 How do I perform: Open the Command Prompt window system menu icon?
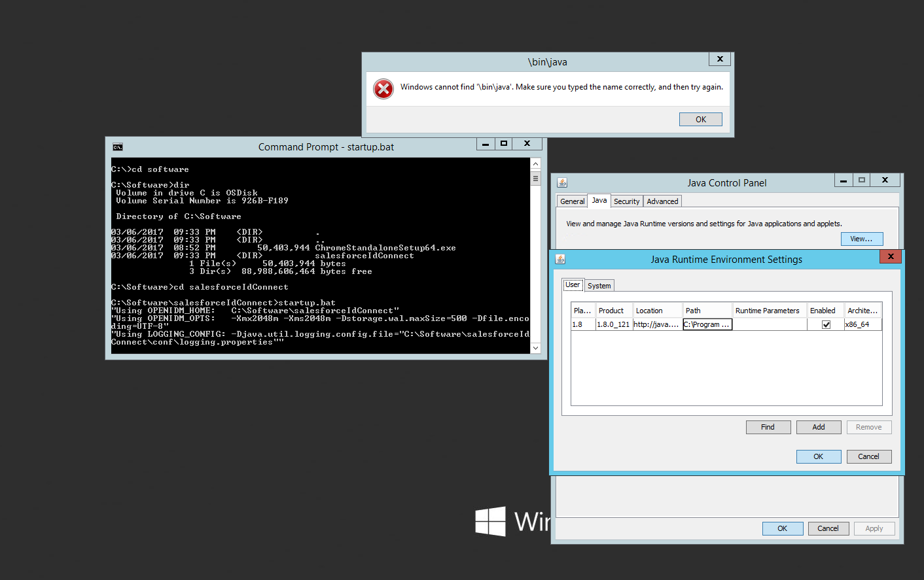click(118, 147)
